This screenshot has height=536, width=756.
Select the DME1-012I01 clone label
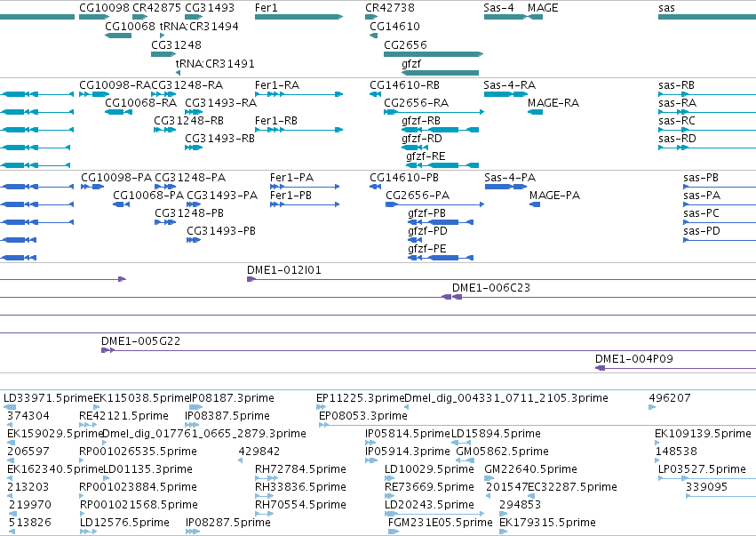(x=284, y=270)
